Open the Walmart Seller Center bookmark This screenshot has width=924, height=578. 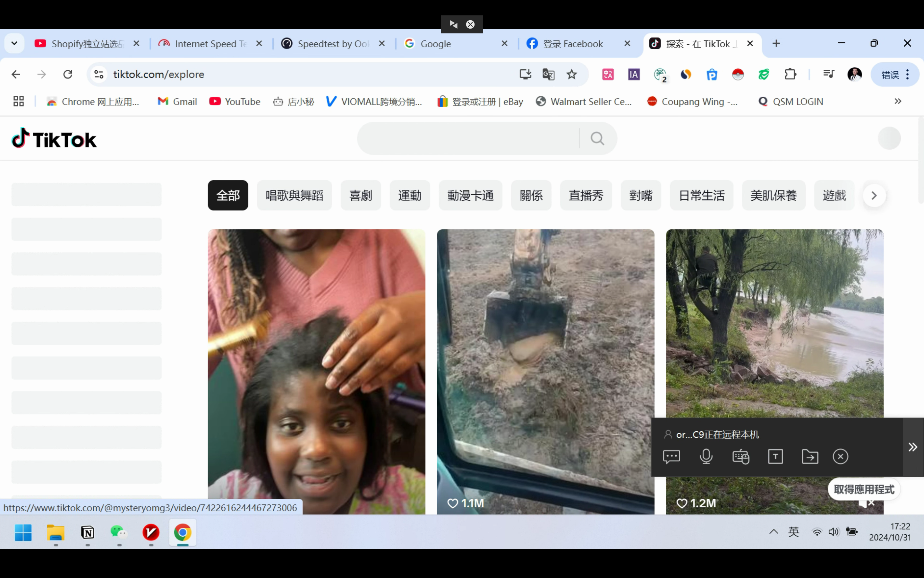tap(584, 101)
